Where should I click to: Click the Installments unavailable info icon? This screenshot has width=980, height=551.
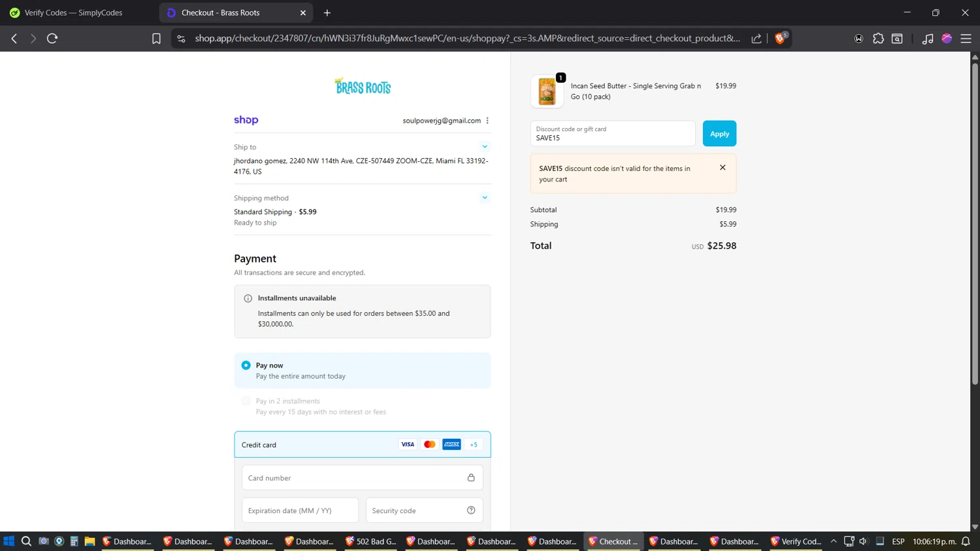248,298
